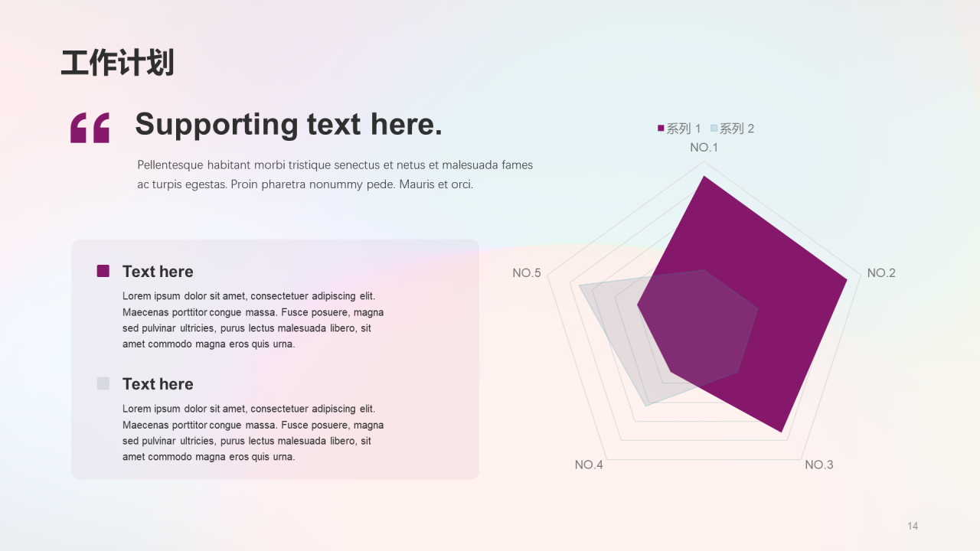
Task: Select the 工作计划 slide title
Action: point(118,63)
